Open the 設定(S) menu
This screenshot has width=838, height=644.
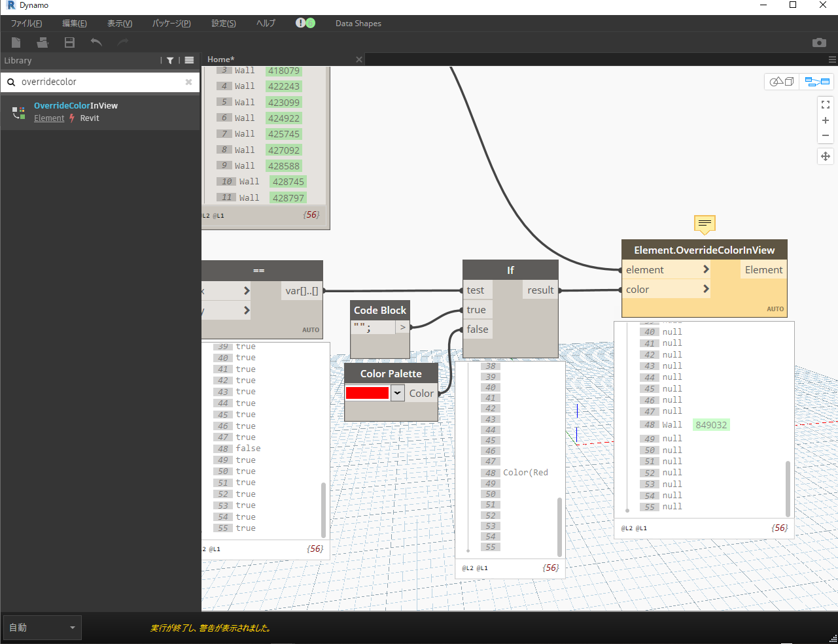tap(224, 24)
